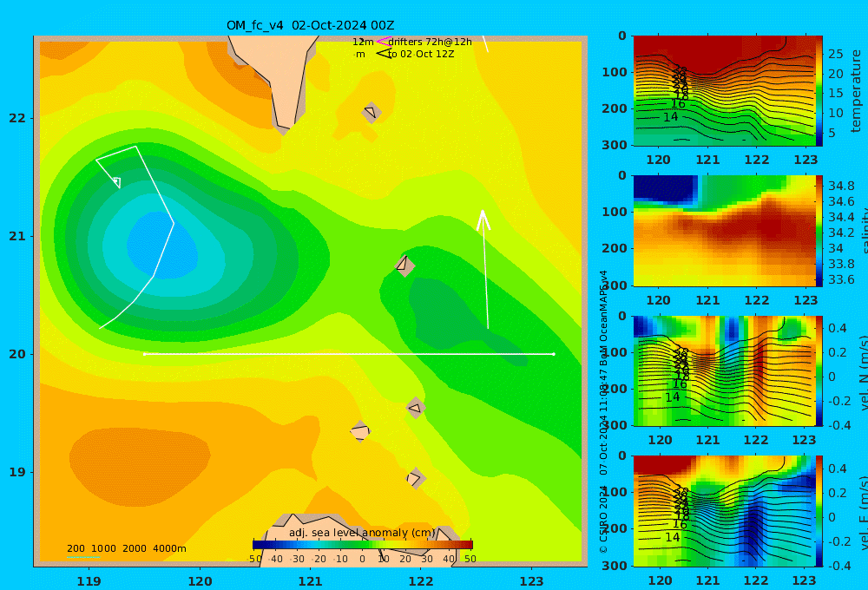Click the '© CSIRO 2024' vertical credit text
This screenshot has width=868, height=590.
[603, 521]
